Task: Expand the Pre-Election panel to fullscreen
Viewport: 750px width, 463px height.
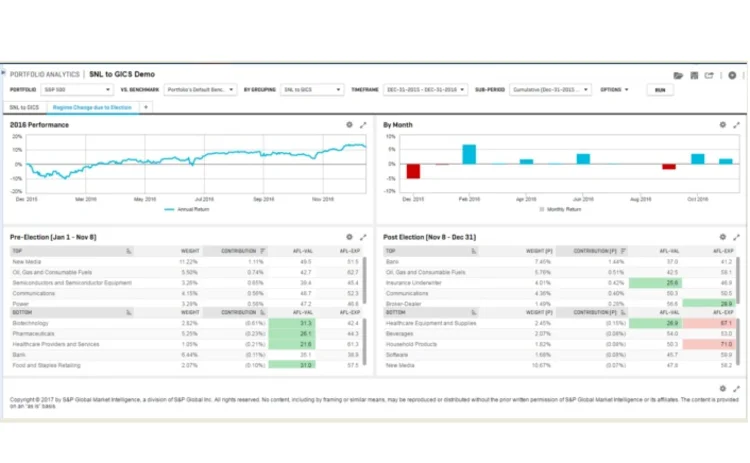Action: (363, 237)
